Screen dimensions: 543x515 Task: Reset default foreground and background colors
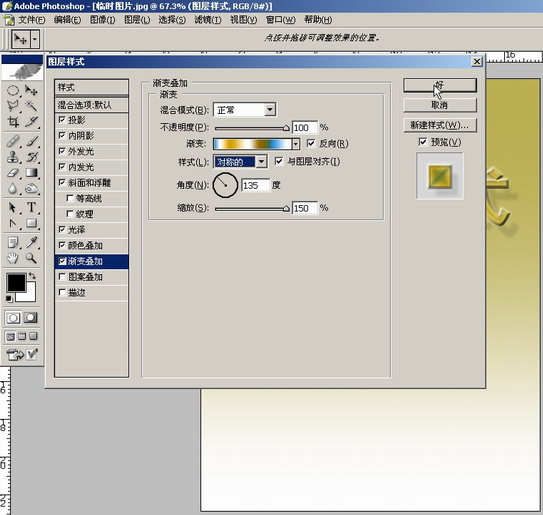point(9,299)
